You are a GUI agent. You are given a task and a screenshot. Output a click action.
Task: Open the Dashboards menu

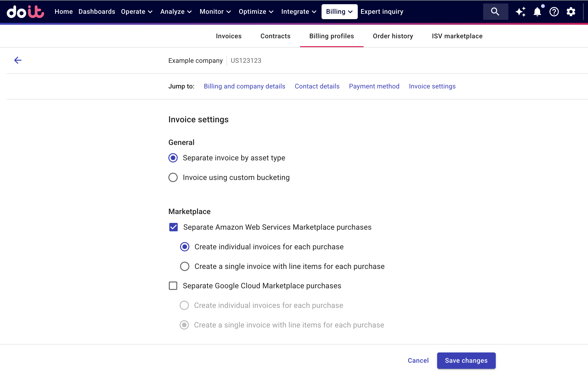[97, 11]
